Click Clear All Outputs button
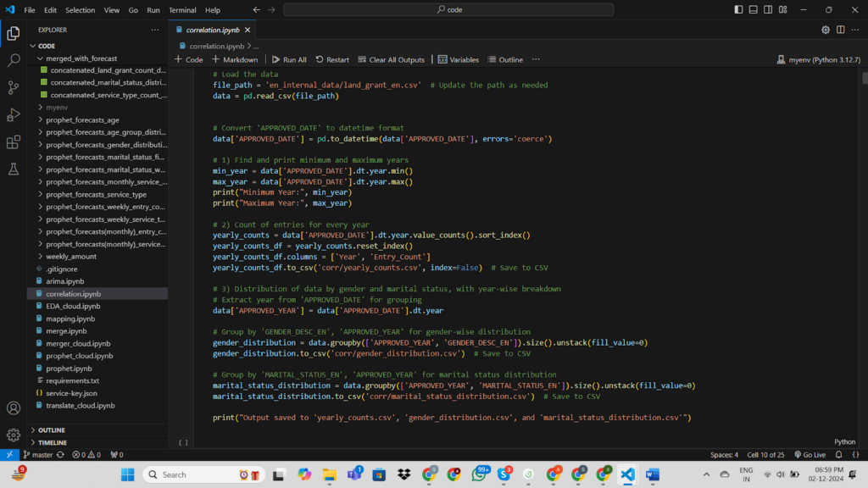Screen dimensions: 868x488 click(x=391, y=60)
